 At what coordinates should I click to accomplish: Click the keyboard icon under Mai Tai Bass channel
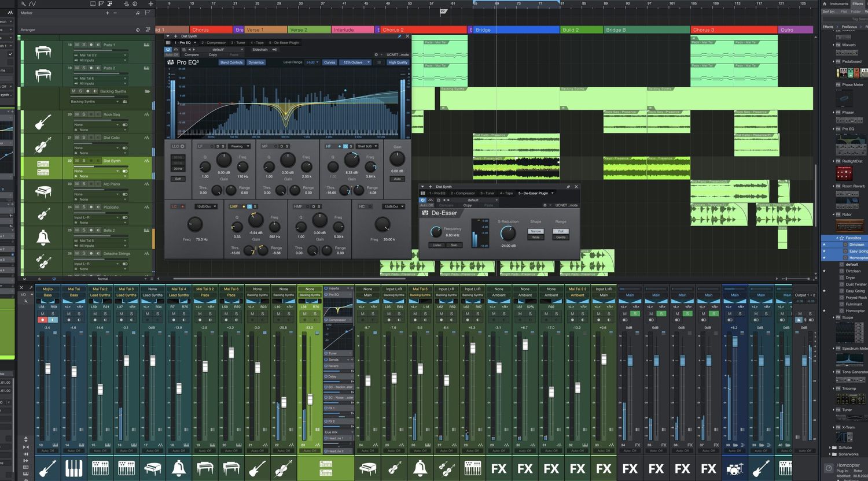(x=73, y=468)
